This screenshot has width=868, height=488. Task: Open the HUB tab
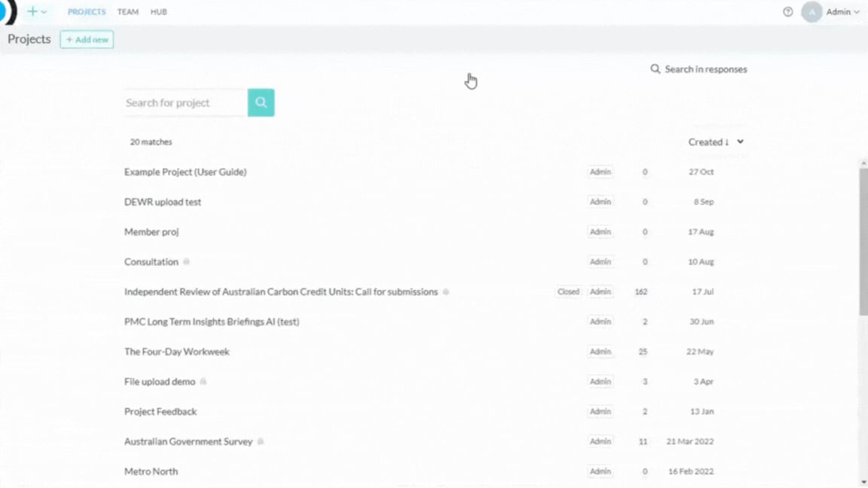click(x=159, y=11)
